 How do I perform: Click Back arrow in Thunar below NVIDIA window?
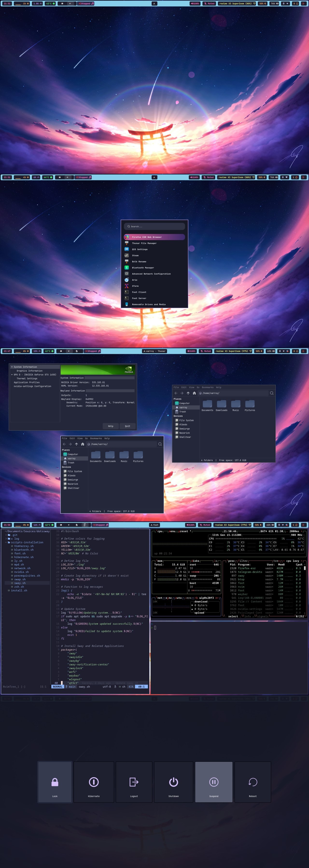coord(64,444)
